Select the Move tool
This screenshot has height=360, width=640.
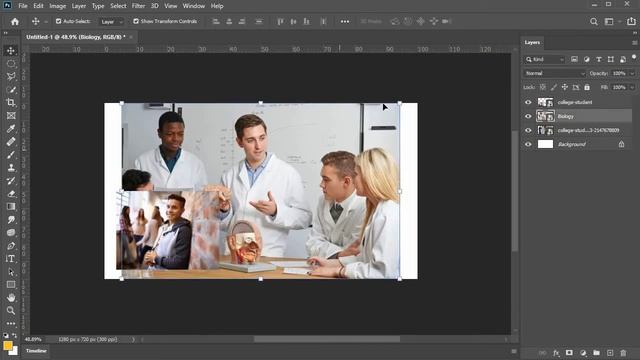point(11,51)
